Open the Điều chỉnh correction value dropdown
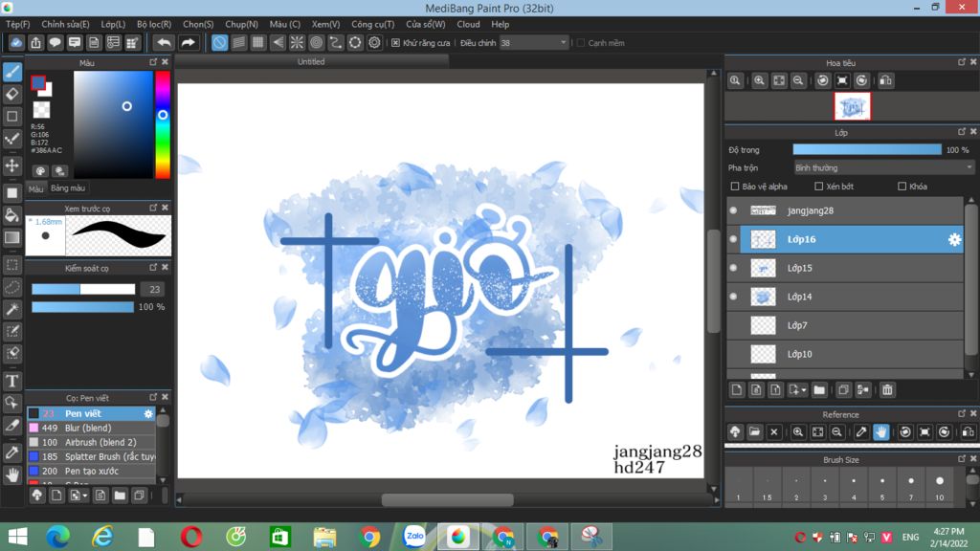Screen dimensions: 980x551 pos(534,42)
